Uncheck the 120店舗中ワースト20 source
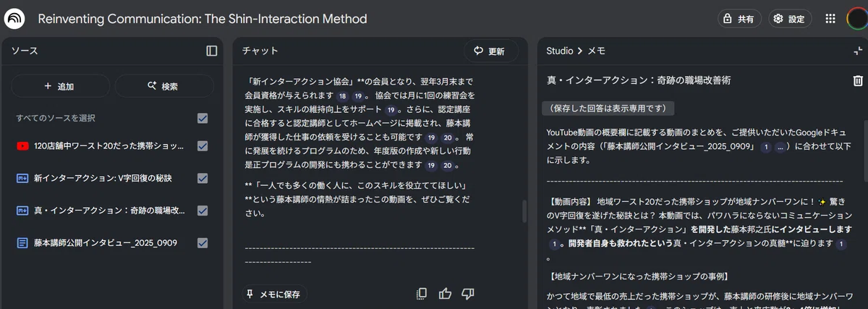Image resolution: width=868 pixels, height=309 pixels. 203,146
